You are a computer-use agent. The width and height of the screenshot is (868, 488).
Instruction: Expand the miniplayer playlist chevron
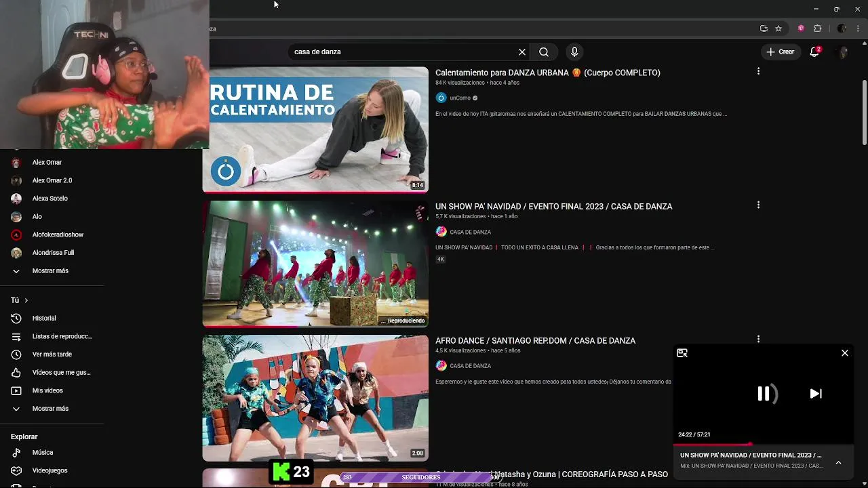[x=838, y=462]
